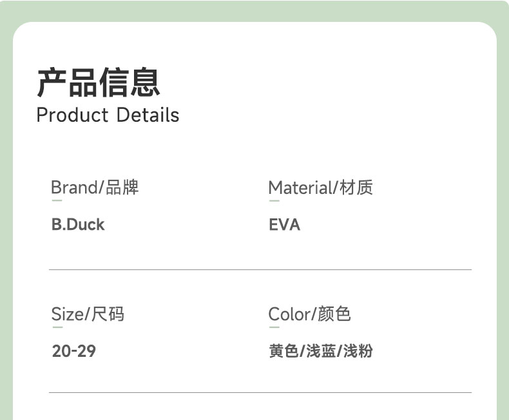Click the green dash under Brand/品牌
The image size is (509, 420).
57,201
